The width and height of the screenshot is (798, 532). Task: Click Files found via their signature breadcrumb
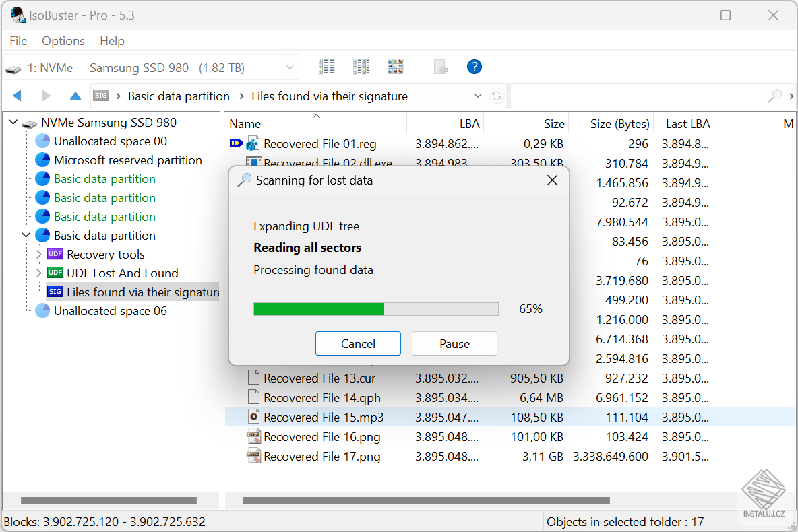(330, 96)
